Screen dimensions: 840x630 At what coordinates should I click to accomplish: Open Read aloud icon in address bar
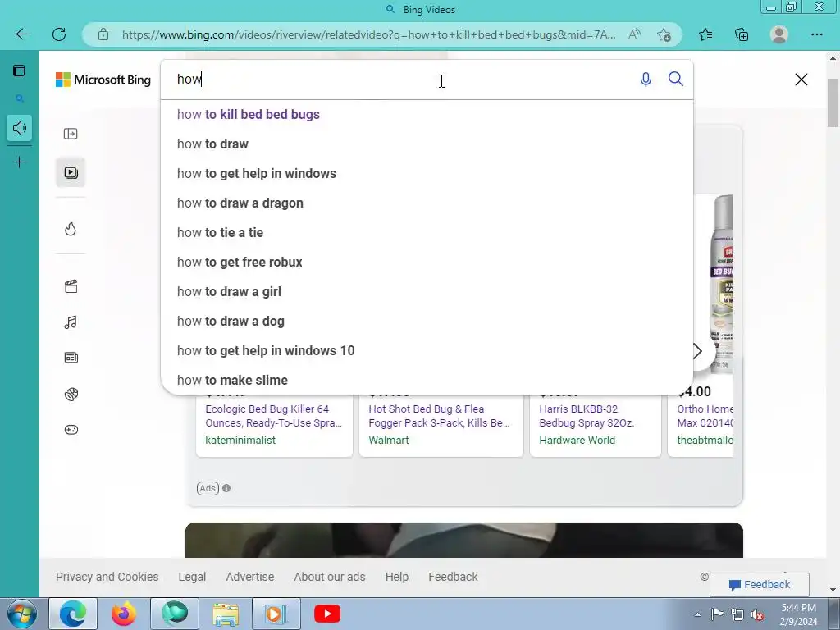(634, 34)
